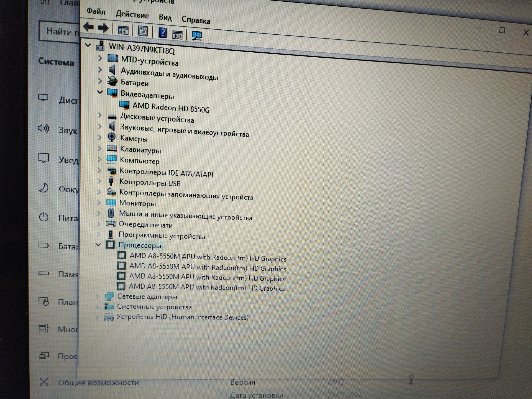The width and height of the screenshot is (532, 399).
Task: Click the Очереди печати printer icon
Action: 111,223
